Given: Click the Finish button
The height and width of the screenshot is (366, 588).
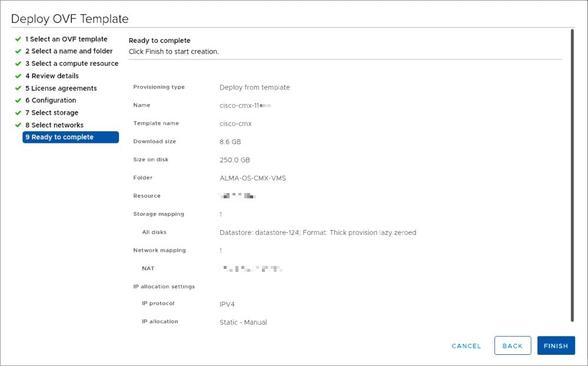Looking at the screenshot, I should (556, 346).
